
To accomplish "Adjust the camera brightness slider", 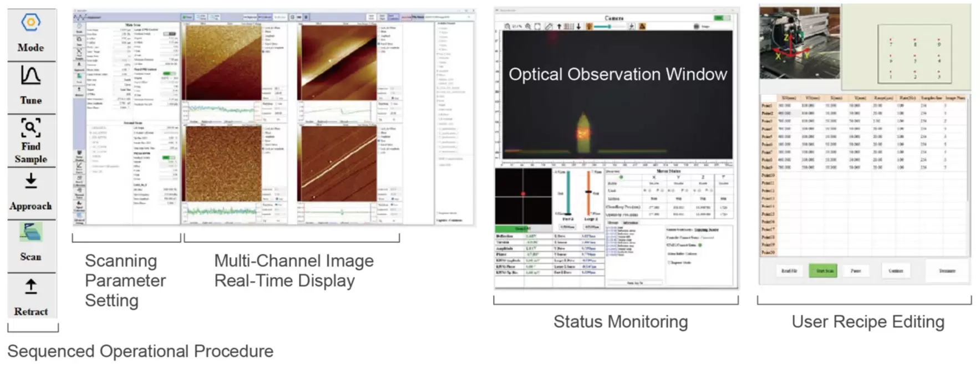I will [610, 27].
